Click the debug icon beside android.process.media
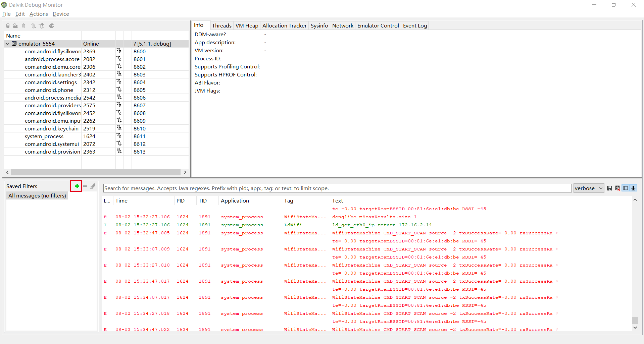Screen dimensions: 644x344 coord(119,97)
